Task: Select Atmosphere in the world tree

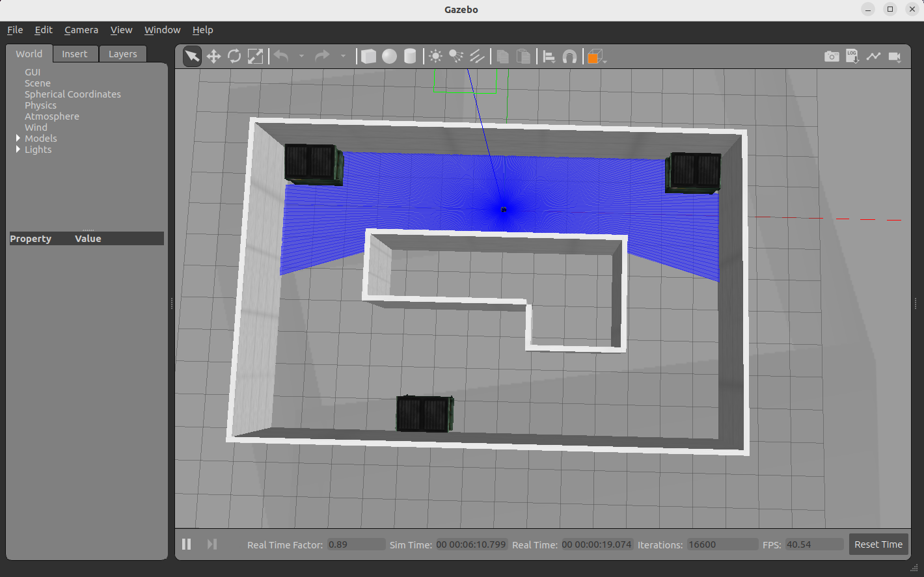Action: point(52,116)
